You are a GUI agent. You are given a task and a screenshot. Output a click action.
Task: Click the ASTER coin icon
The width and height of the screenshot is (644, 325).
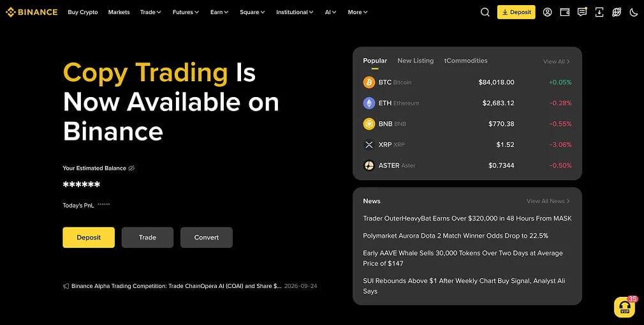tap(369, 165)
